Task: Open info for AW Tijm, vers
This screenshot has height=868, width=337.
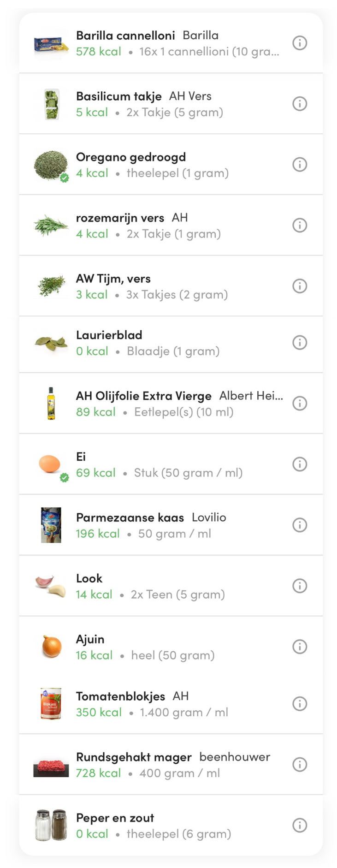Action: click(300, 286)
